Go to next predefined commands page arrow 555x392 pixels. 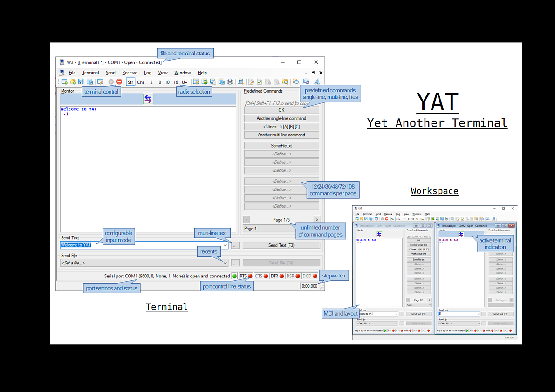click(317, 219)
